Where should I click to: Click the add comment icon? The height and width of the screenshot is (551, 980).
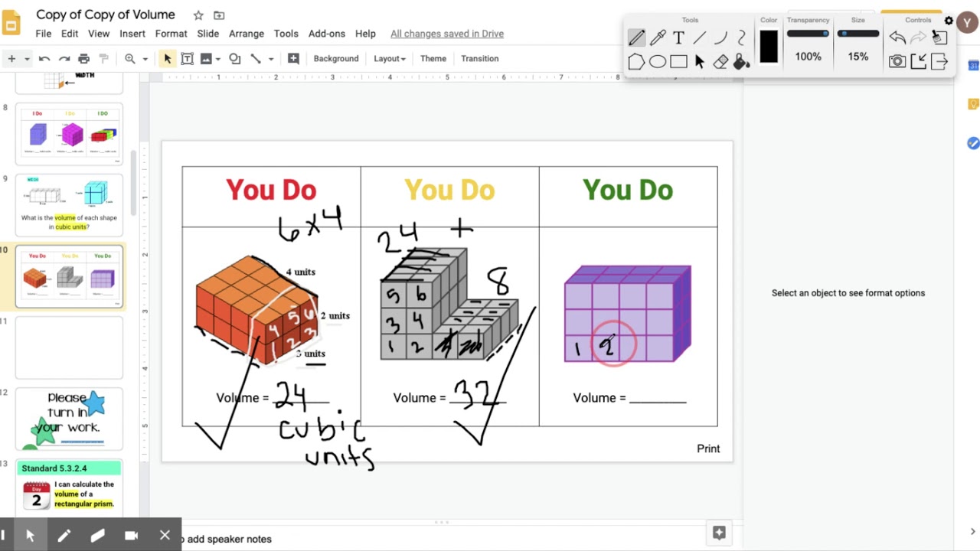[x=293, y=58]
